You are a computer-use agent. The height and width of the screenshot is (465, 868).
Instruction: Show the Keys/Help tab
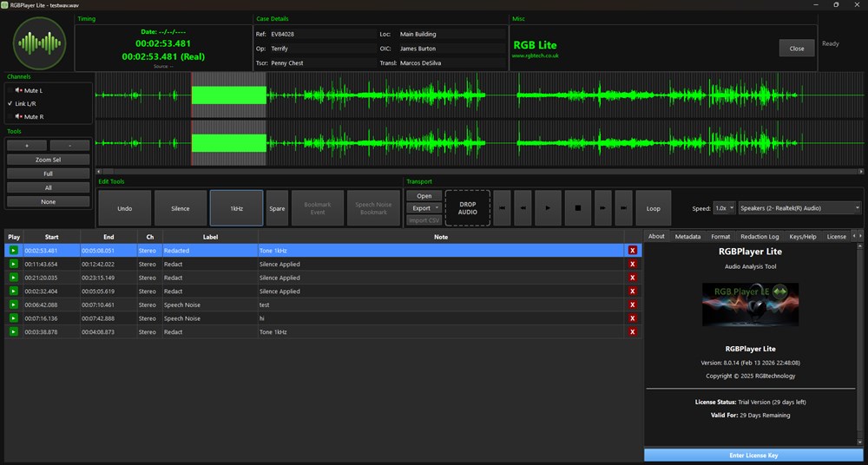[803, 236]
